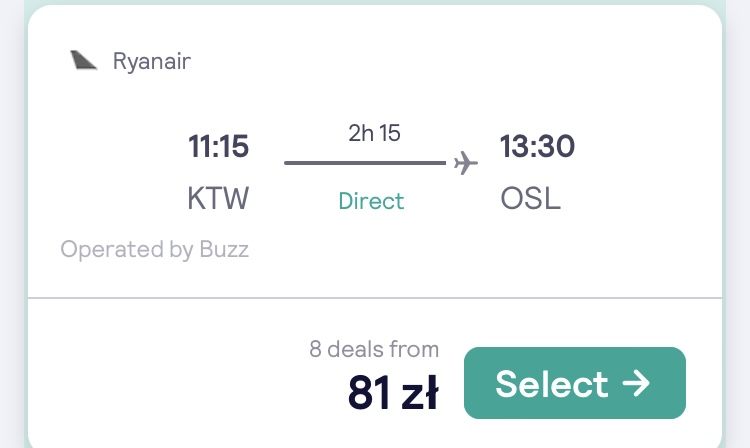
Task: Click the 13:30 arrival time
Action: point(537,146)
